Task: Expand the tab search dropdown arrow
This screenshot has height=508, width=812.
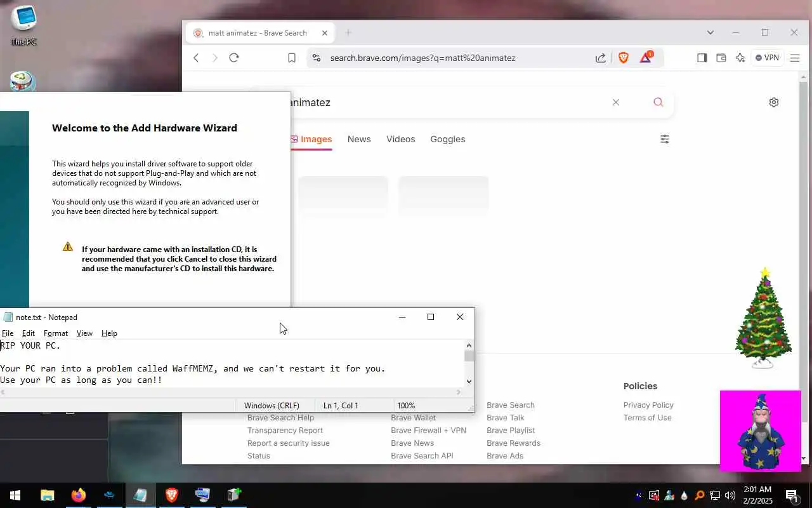Action: [710, 32]
